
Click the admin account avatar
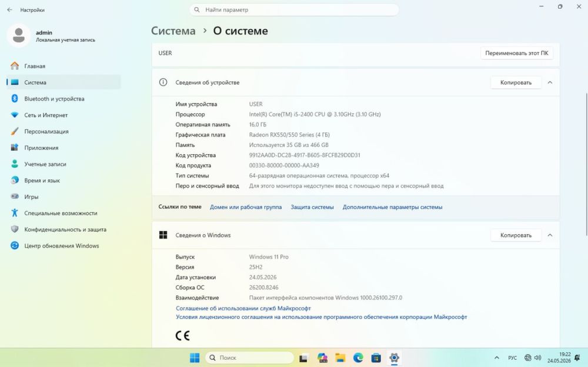(x=19, y=36)
